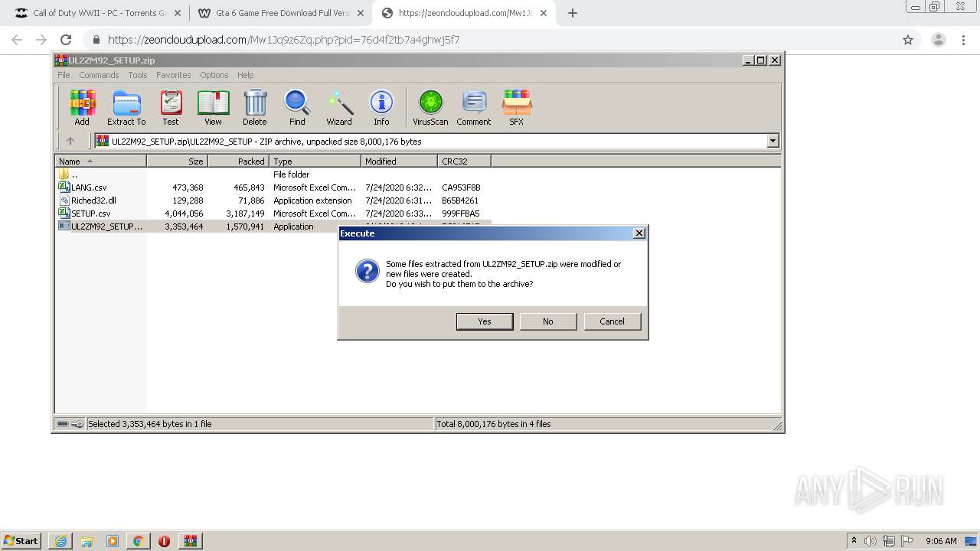Screen dimensions: 980x551
Task: Click the Add toolbar icon in WinRAR
Action: [82, 107]
